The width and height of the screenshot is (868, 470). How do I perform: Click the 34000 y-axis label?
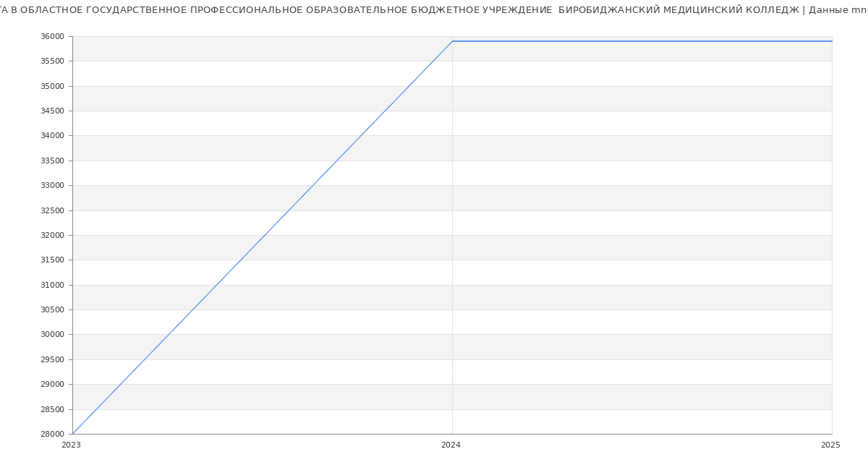pyautogui.click(x=53, y=135)
